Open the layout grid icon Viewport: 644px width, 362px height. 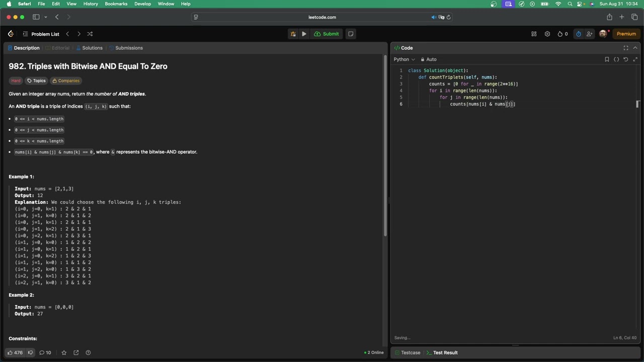534,34
